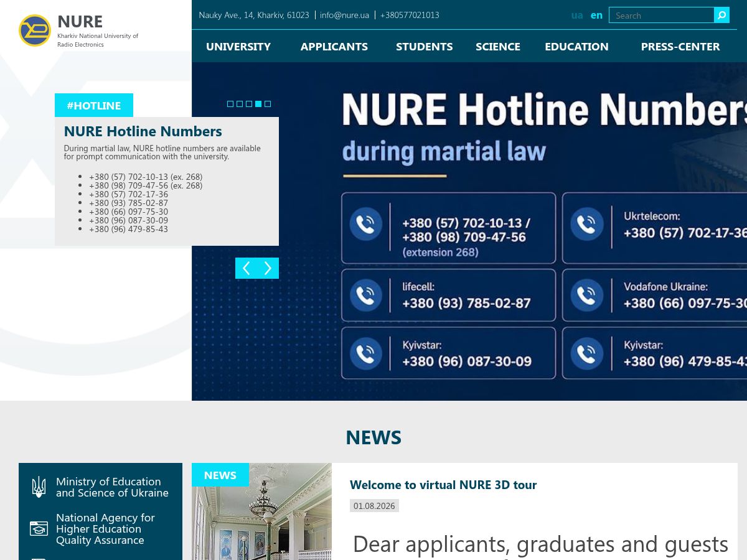The image size is (747, 560).
Task: Open Ministry of Education and Science link
Action: click(112, 487)
